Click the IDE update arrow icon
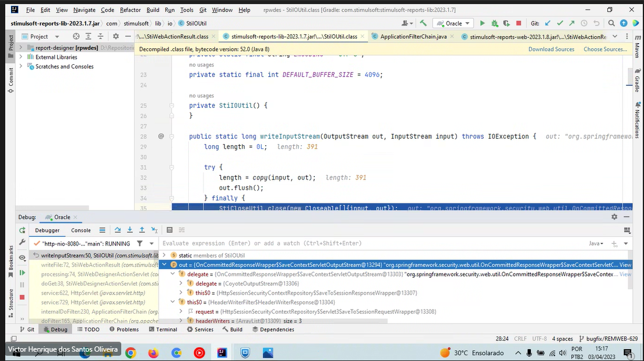This screenshot has height=361, width=644. pos(624,23)
